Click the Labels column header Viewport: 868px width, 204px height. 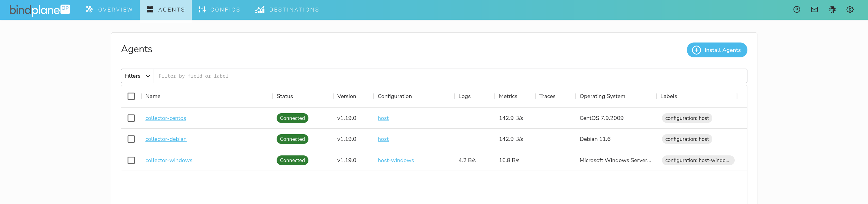[669, 96]
